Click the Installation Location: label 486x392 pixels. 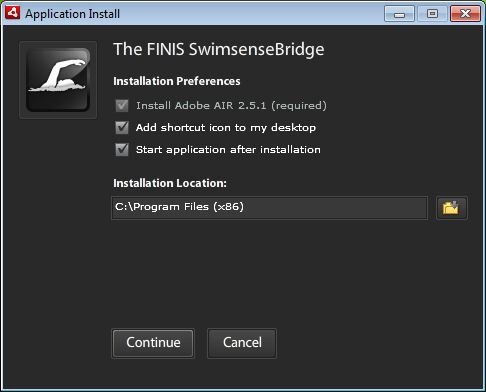point(170,183)
